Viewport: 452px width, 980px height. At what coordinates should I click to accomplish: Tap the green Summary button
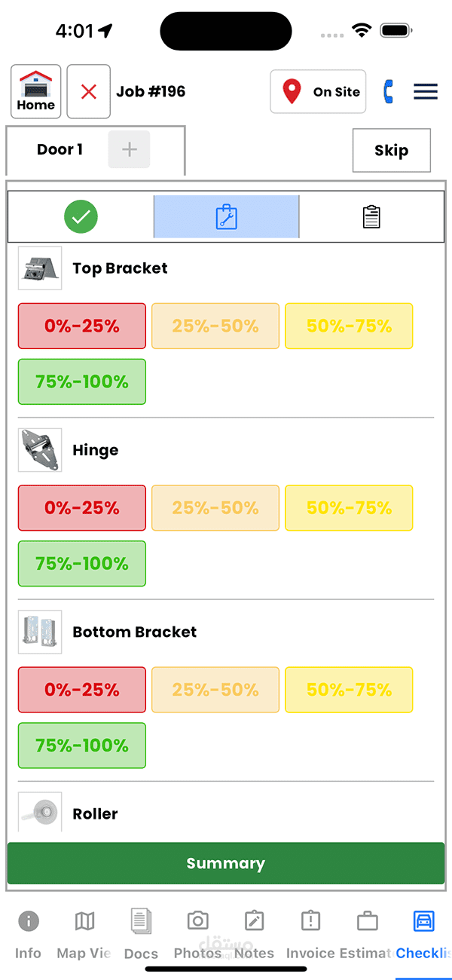(226, 863)
